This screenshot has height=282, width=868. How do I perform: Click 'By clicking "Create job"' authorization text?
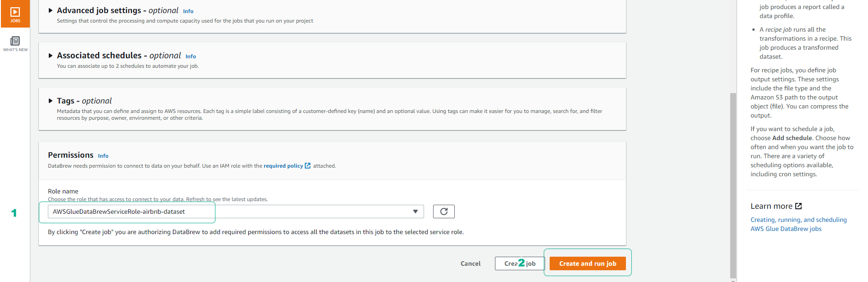(256, 232)
